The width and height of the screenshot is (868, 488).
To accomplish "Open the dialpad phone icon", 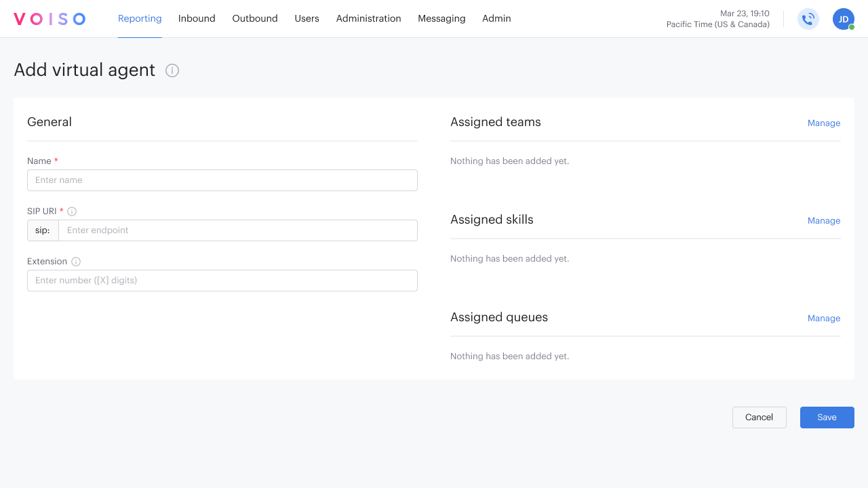I will [808, 19].
